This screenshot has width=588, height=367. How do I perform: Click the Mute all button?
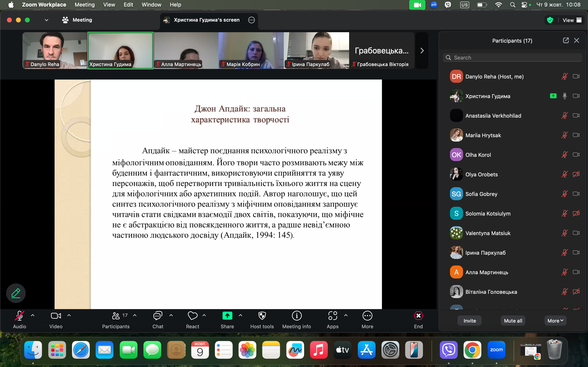(x=513, y=321)
